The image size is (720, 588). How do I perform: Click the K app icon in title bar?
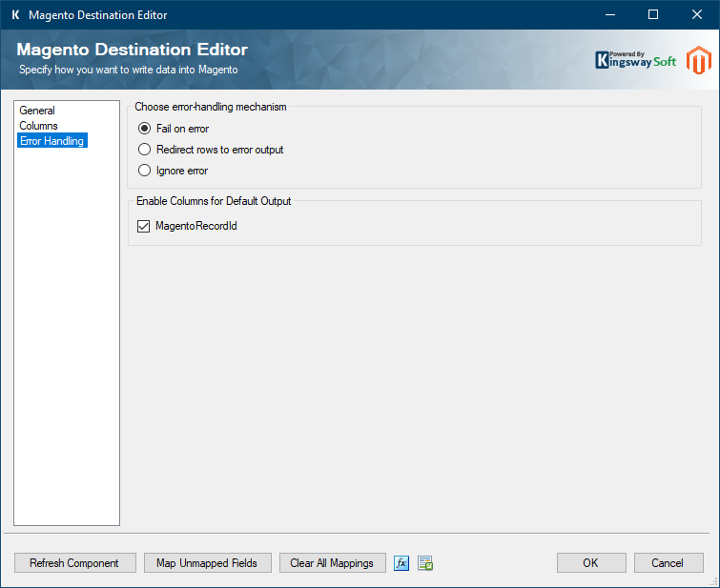pyautogui.click(x=15, y=14)
